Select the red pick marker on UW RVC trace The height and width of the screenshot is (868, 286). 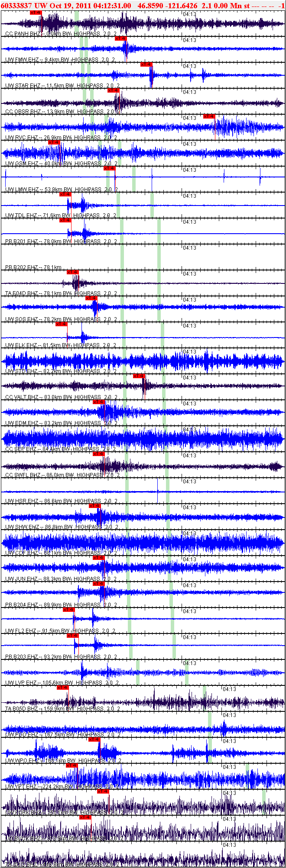click(209, 116)
